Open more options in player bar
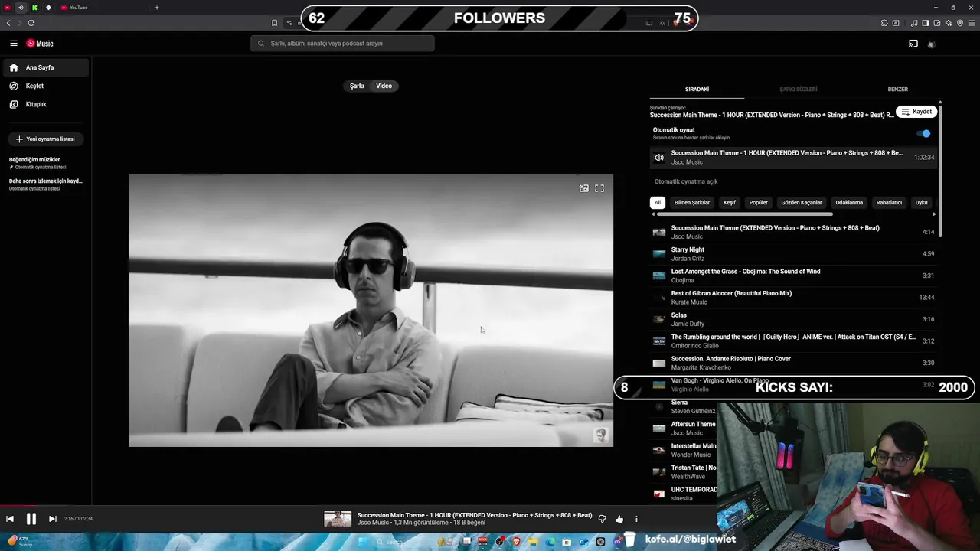 pyautogui.click(x=636, y=519)
